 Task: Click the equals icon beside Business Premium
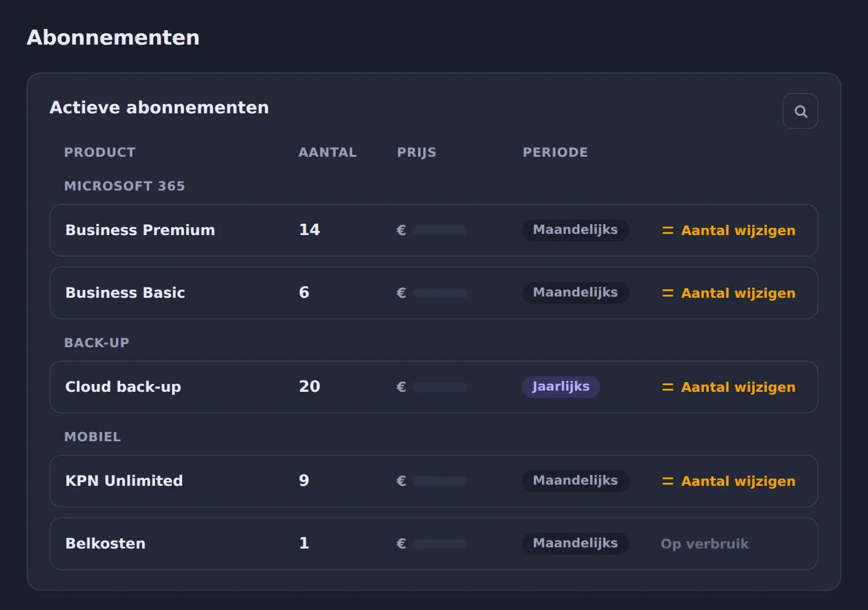pos(667,230)
